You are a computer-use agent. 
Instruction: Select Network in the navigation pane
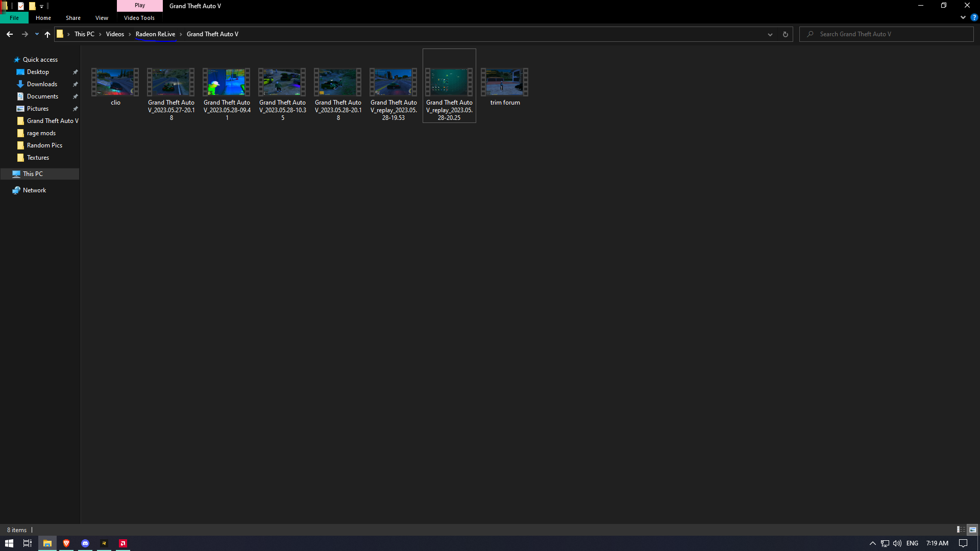tap(34, 190)
